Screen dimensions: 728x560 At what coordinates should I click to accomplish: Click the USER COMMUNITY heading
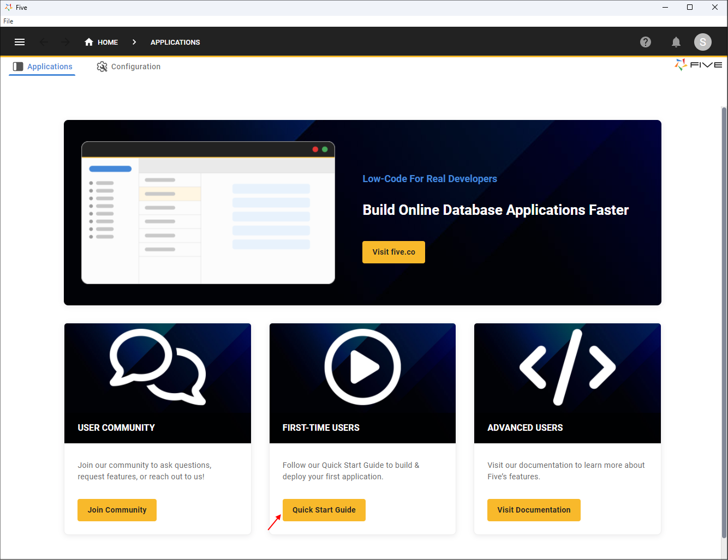point(116,427)
